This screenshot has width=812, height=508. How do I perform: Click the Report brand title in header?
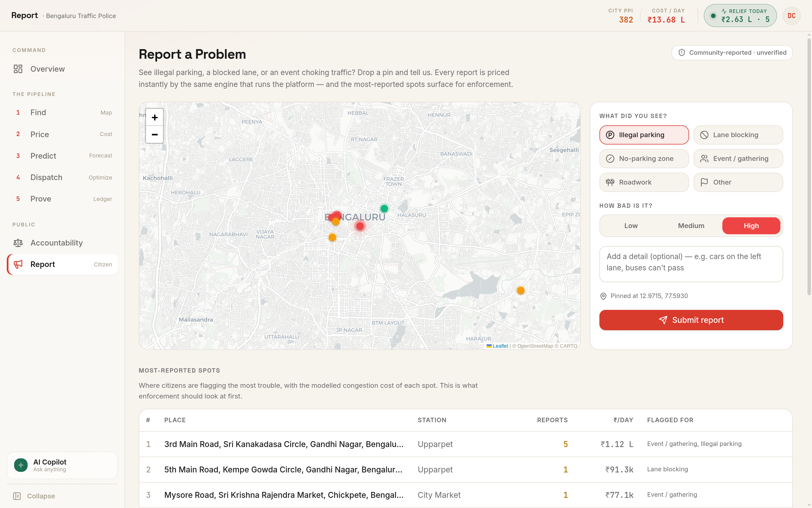tap(25, 16)
